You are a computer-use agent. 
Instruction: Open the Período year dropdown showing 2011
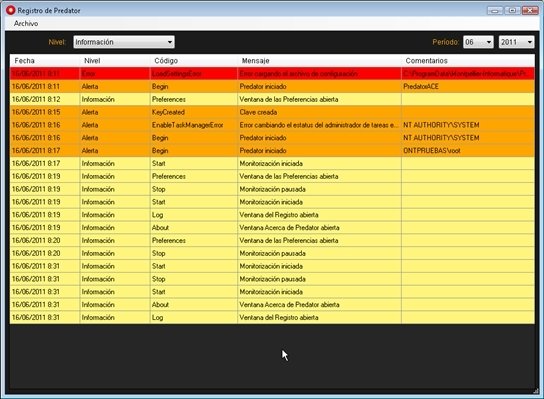click(516, 42)
